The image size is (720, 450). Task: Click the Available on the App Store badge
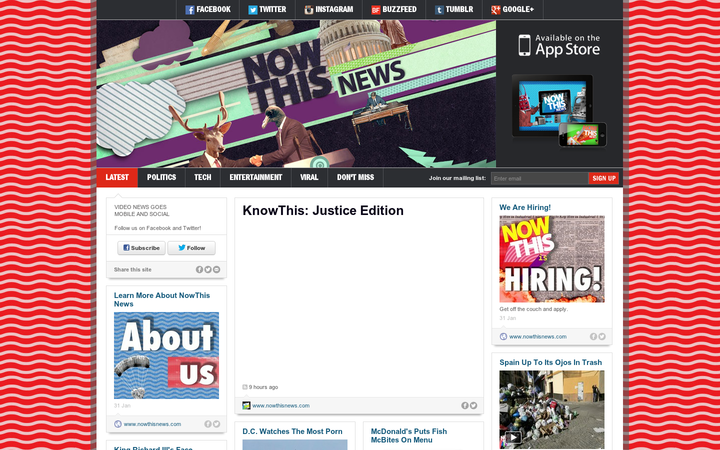(559, 45)
